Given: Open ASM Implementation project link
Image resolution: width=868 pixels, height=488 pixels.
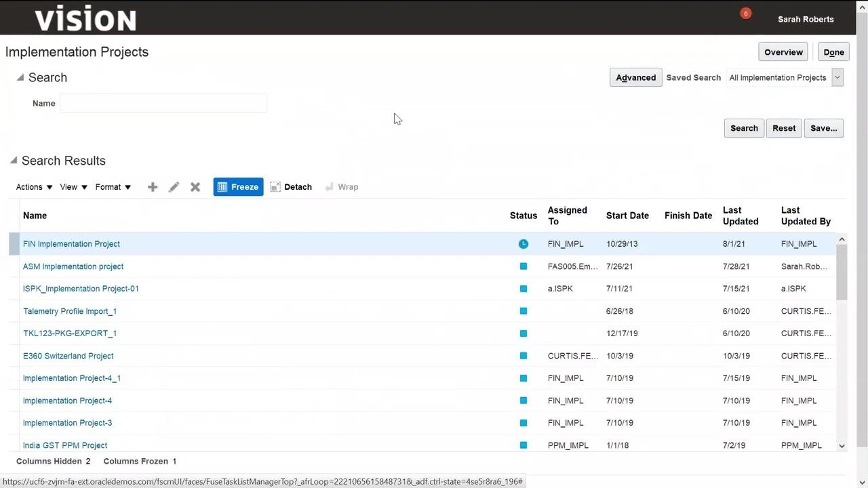Looking at the screenshot, I should pyautogui.click(x=73, y=266).
